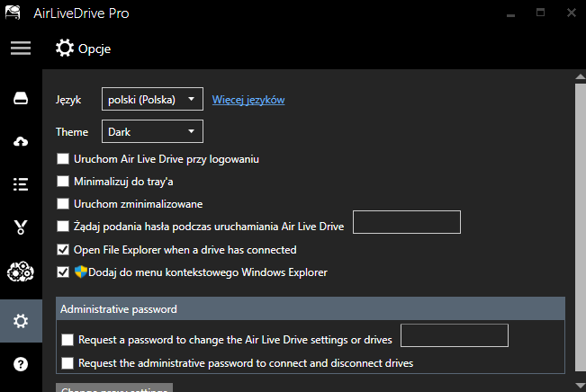
Task: Click the startup password input field
Action: (x=407, y=222)
